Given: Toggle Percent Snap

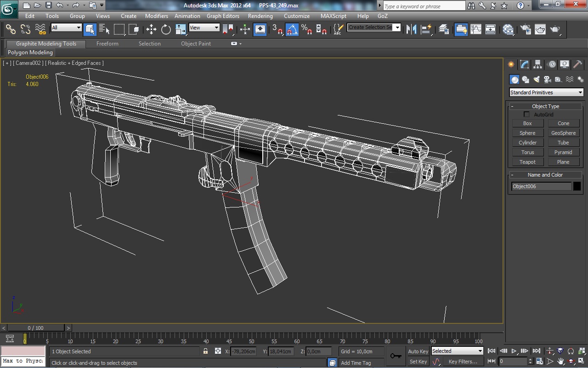Looking at the screenshot, I should point(307,29).
